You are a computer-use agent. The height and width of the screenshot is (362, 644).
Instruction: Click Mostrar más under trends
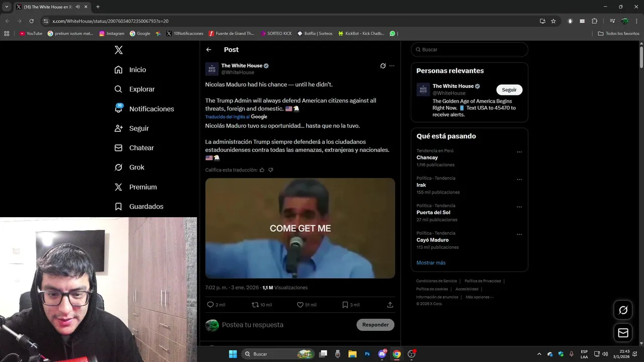pos(431,262)
